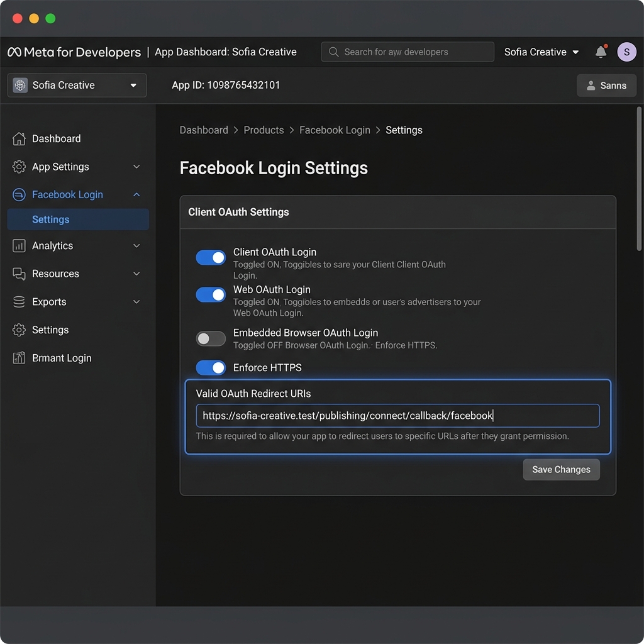Open the Sofia Creative app selector dropdown
This screenshot has width=644, height=644.
77,85
